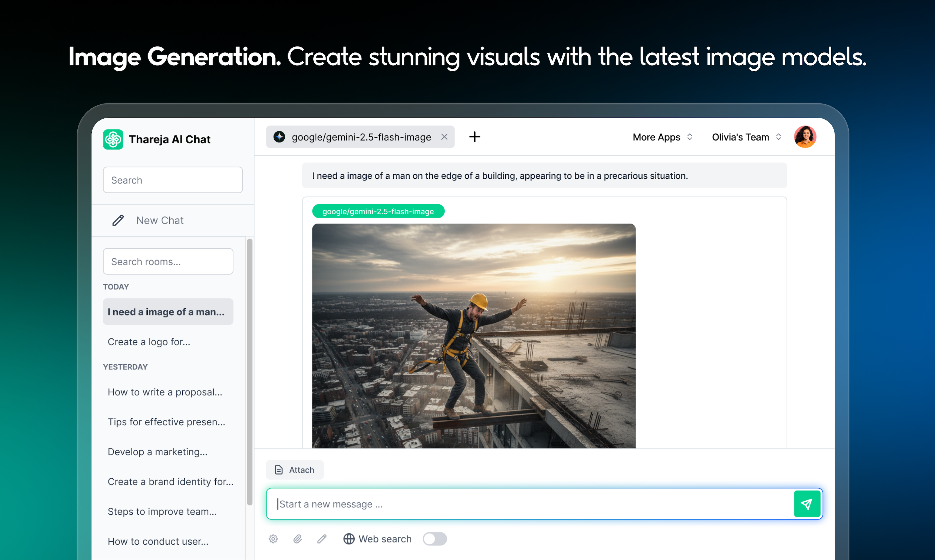Click the generated construction worker image

pos(473,336)
